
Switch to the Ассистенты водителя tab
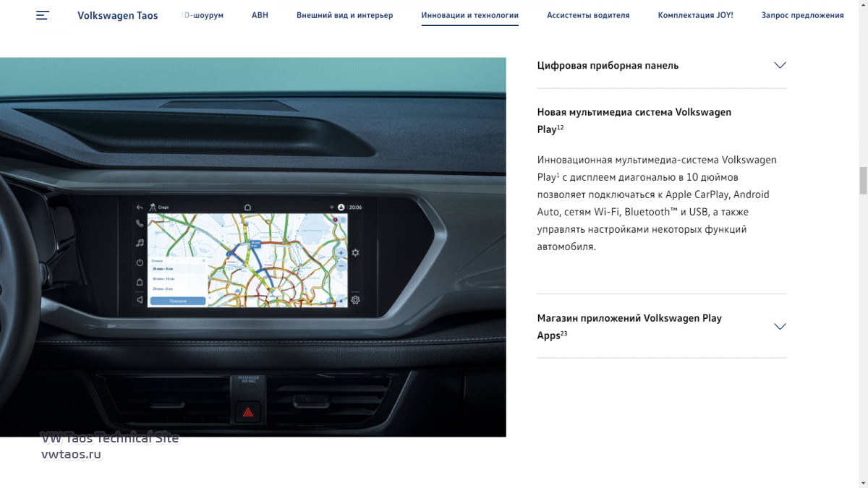(587, 15)
